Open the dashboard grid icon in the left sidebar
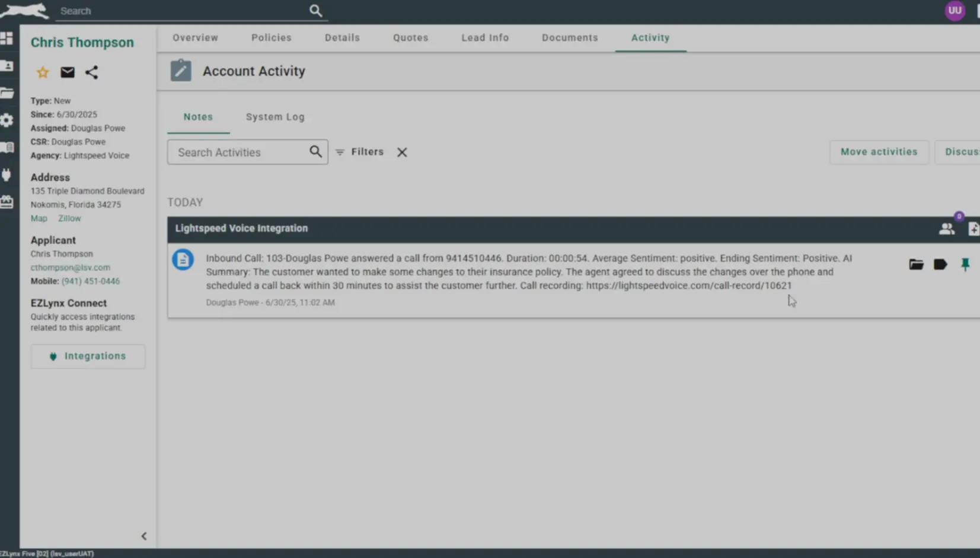The image size is (980, 558). pyautogui.click(x=7, y=39)
